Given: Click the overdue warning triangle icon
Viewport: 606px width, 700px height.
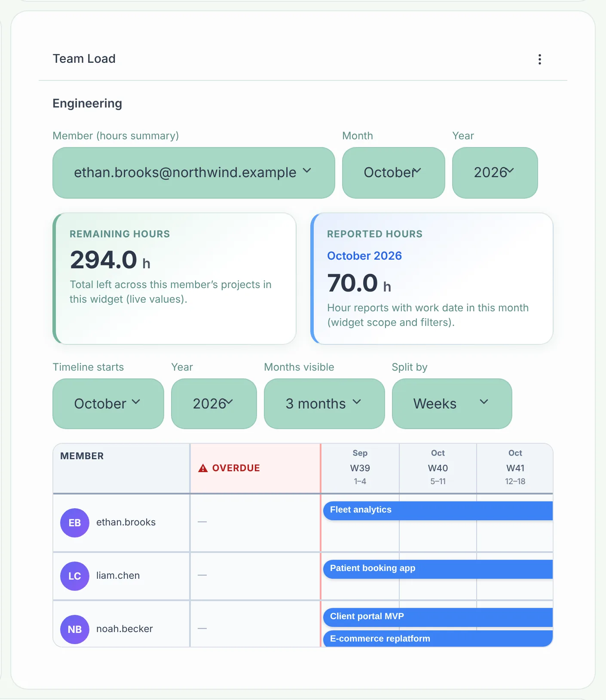Looking at the screenshot, I should click(x=203, y=468).
